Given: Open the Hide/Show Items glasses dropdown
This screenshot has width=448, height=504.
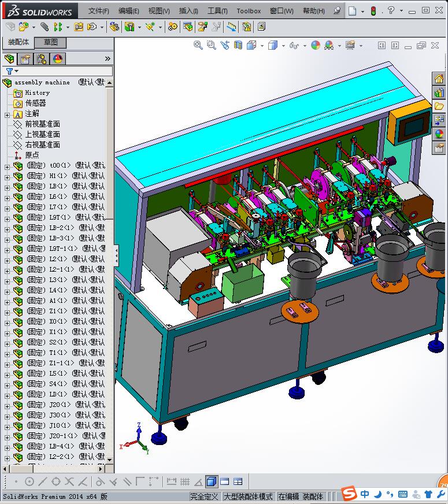Looking at the screenshot, I should tap(305, 46).
